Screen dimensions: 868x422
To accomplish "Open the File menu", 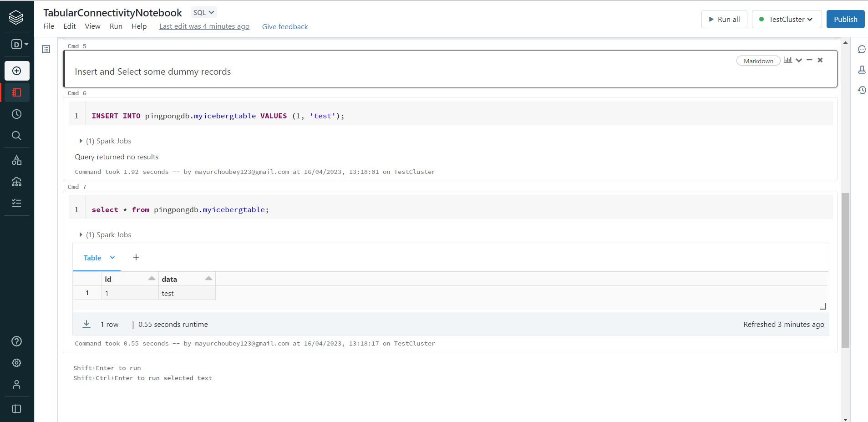I will point(48,26).
